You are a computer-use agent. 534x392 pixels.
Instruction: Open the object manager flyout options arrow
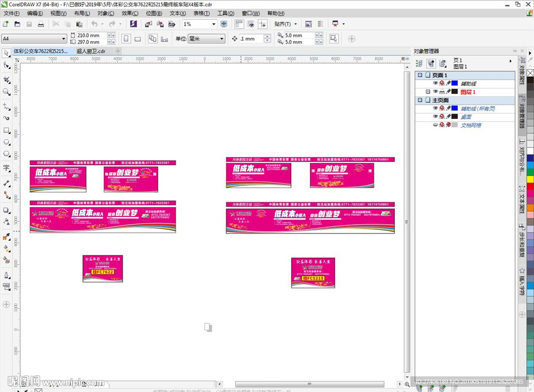tap(510, 62)
